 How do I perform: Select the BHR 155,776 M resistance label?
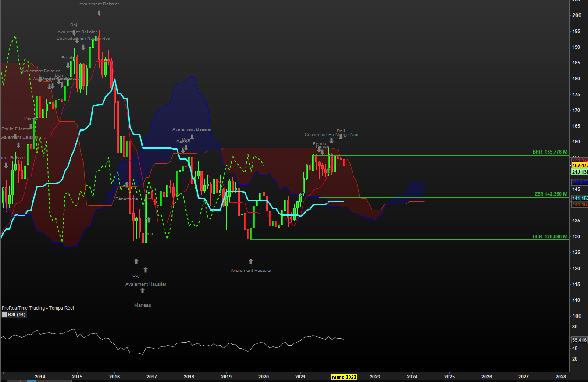click(550, 152)
